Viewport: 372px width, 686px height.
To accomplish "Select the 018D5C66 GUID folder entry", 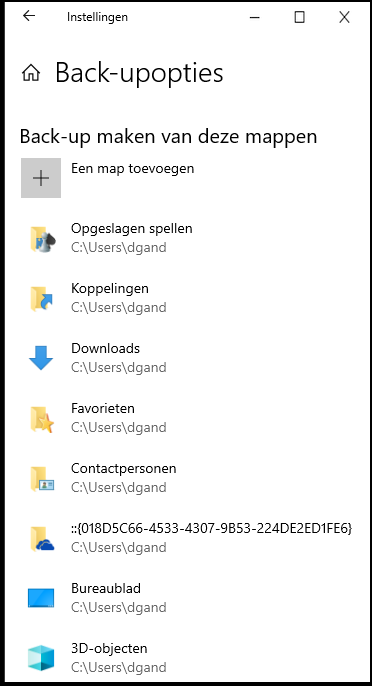I will pos(187,538).
